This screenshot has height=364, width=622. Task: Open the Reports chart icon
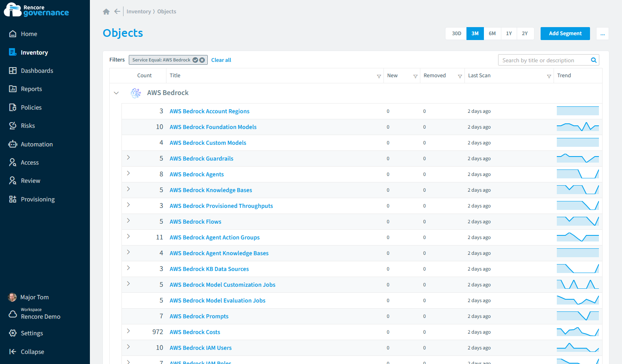tap(13, 89)
